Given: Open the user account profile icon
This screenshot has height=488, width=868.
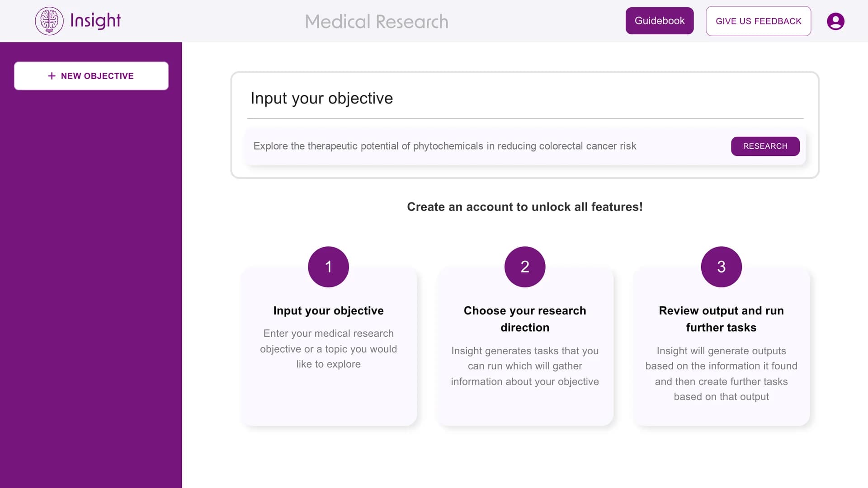Looking at the screenshot, I should (x=835, y=21).
